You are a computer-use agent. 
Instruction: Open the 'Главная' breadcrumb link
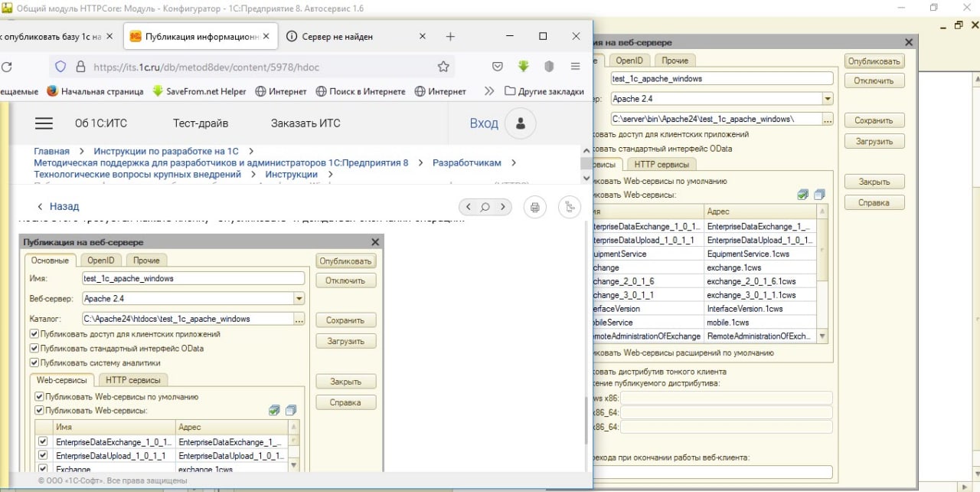[x=51, y=151]
